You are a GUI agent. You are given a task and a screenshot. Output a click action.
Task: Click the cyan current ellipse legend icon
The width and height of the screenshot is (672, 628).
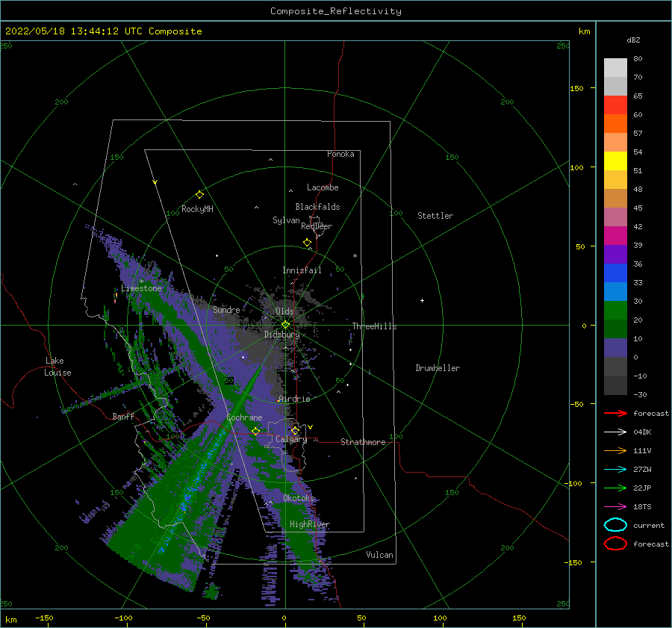[615, 525]
